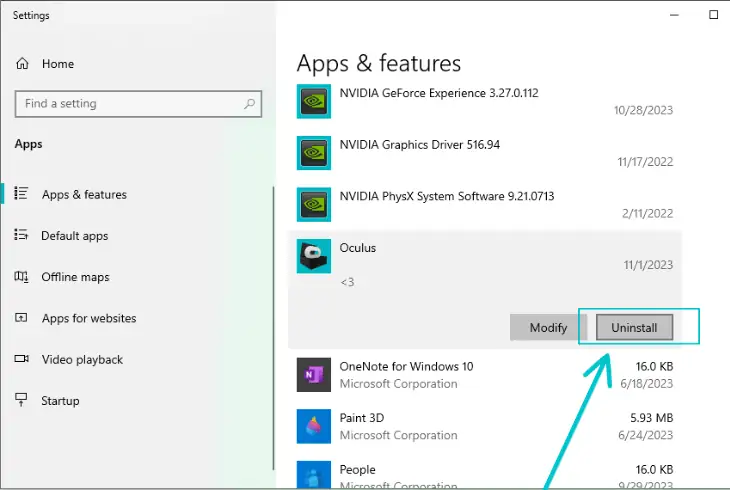Image resolution: width=730 pixels, height=490 pixels.
Task: Click the Paint 3D 5.93 MB size
Action: (x=651, y=418)
